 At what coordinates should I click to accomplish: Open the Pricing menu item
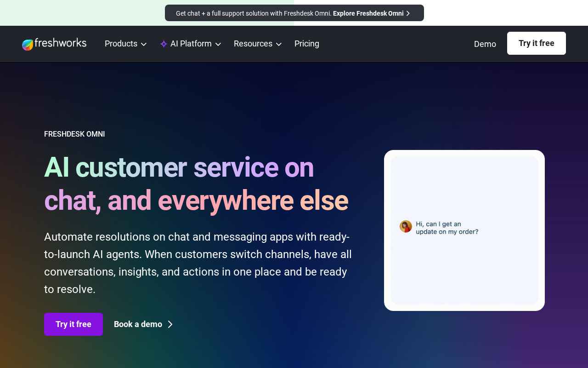click(307, 44)
